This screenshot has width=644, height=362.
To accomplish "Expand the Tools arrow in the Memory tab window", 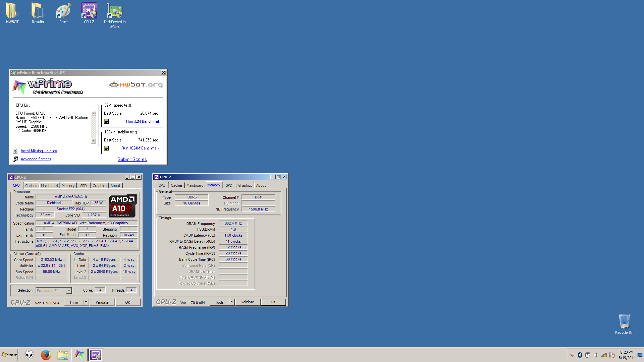I will [231, 302].
